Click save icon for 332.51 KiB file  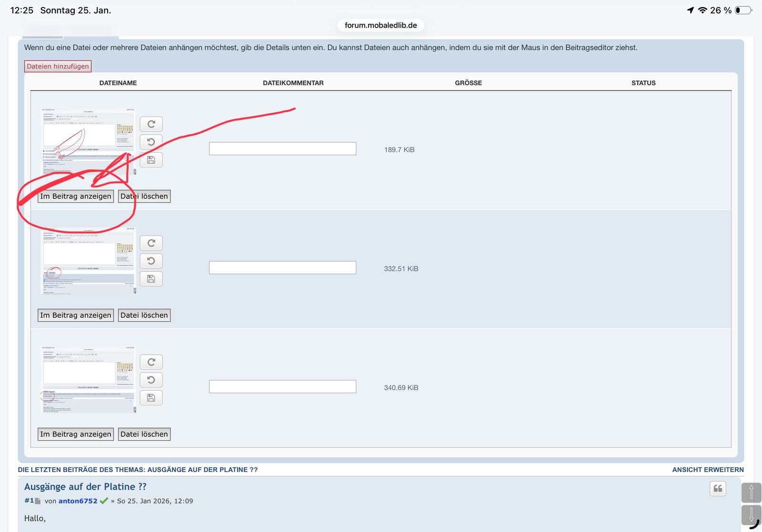[151, 279]
